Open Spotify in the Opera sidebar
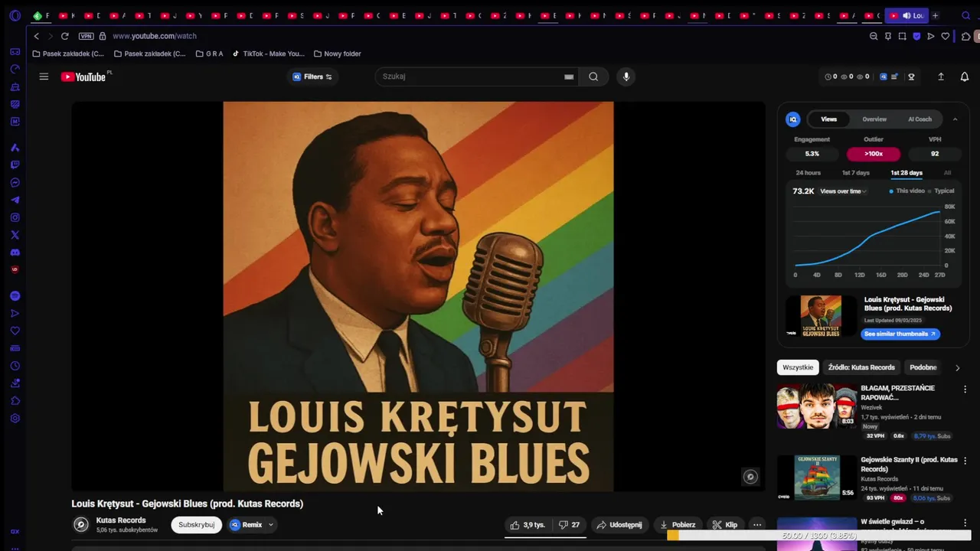The width and height of the screenshot is (980, 551). pyautogui.click(x=15, y=296)
